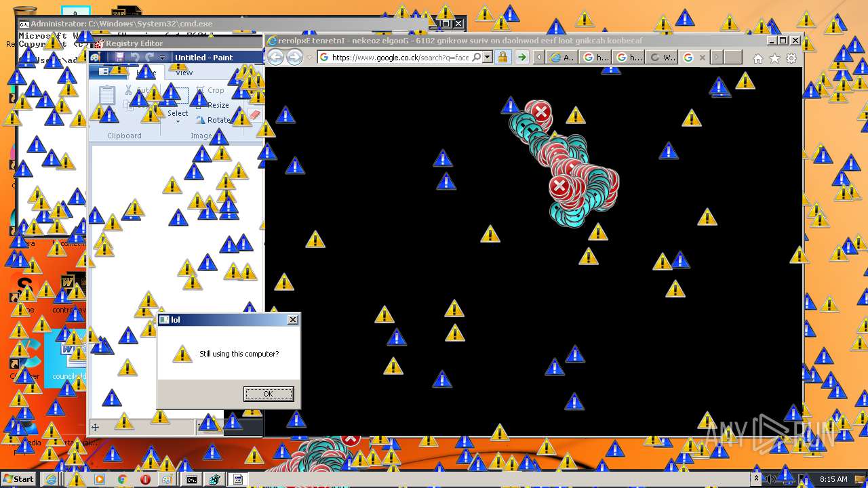Screen dimensions: 868x488
Task: Open the security lock report icon
Action: (x=502, y=58)
